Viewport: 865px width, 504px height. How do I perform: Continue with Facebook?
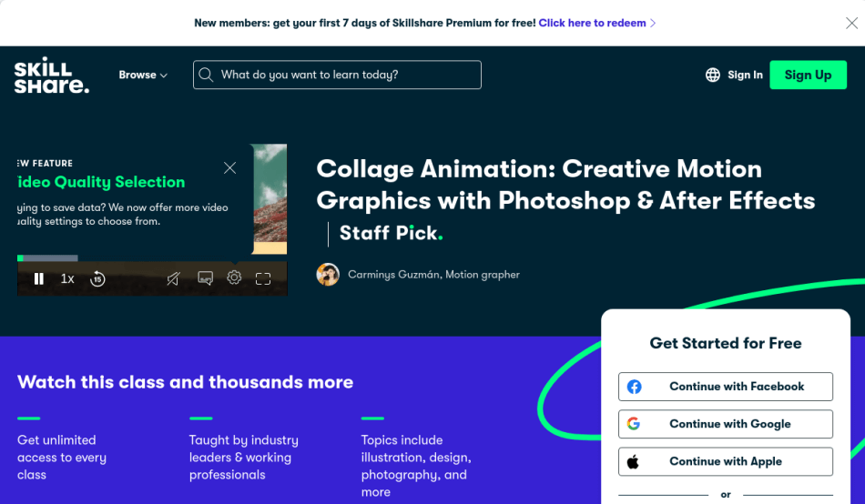pyautogui.click(x=726, y=387)
